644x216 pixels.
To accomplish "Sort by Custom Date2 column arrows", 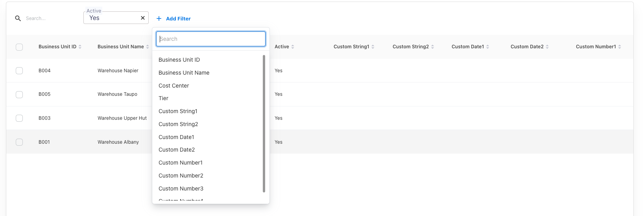I will point(547,47).
